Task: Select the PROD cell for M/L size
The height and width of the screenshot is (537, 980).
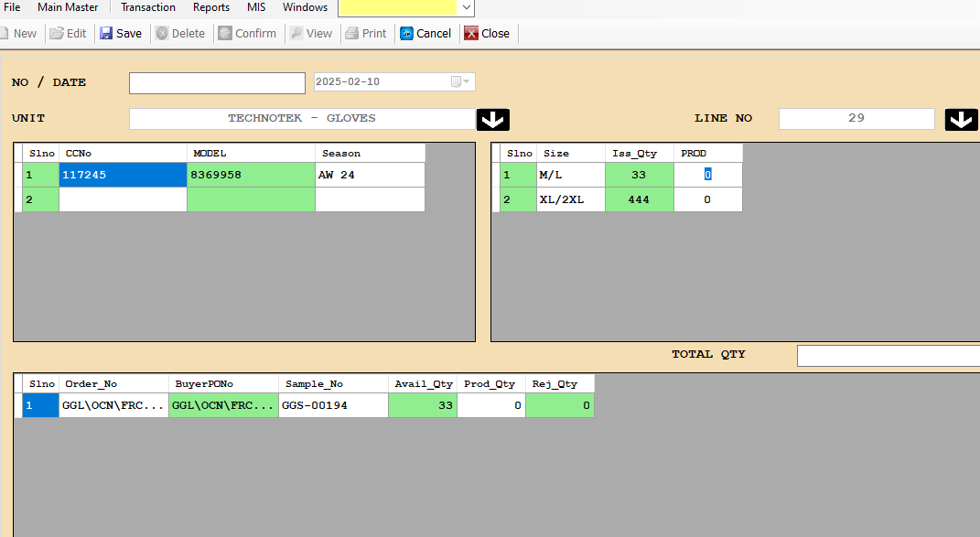Action: point(707,175)
